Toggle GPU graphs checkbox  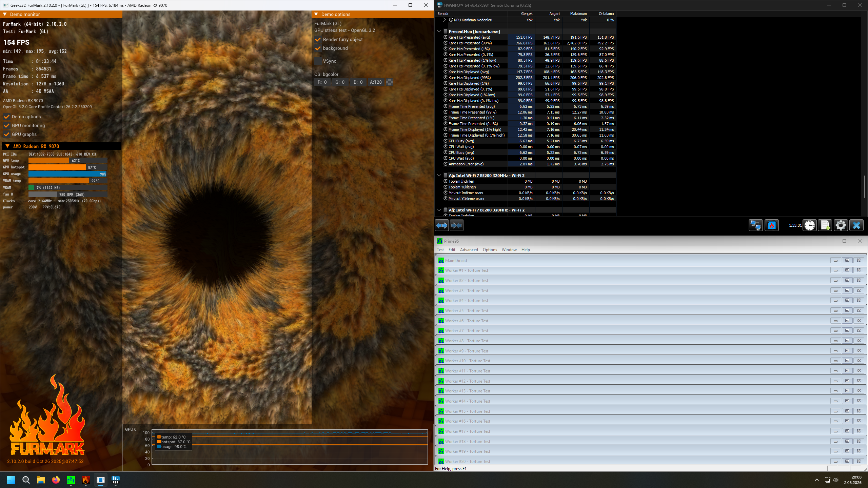tap(7, 135)
